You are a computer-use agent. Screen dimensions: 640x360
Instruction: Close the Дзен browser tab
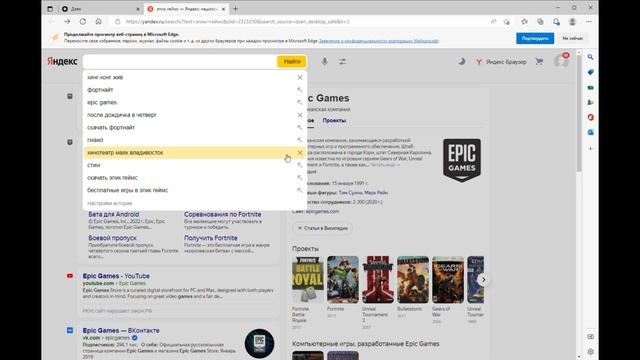138,9
